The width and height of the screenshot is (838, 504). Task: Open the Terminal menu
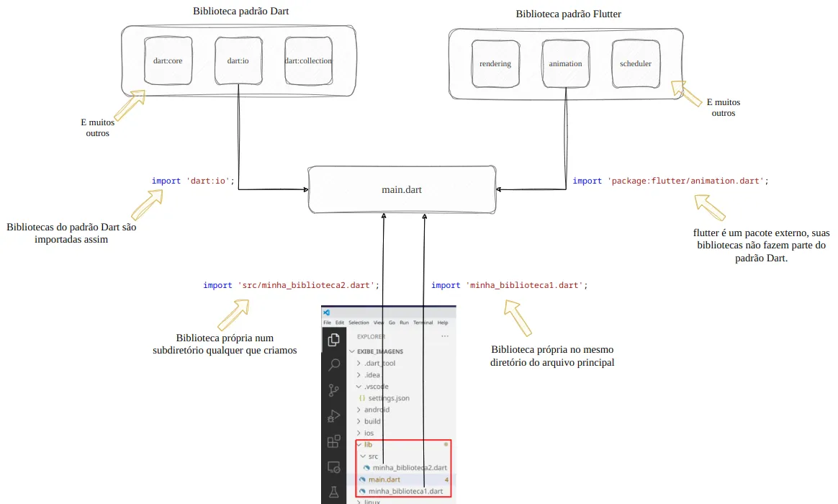423,323
